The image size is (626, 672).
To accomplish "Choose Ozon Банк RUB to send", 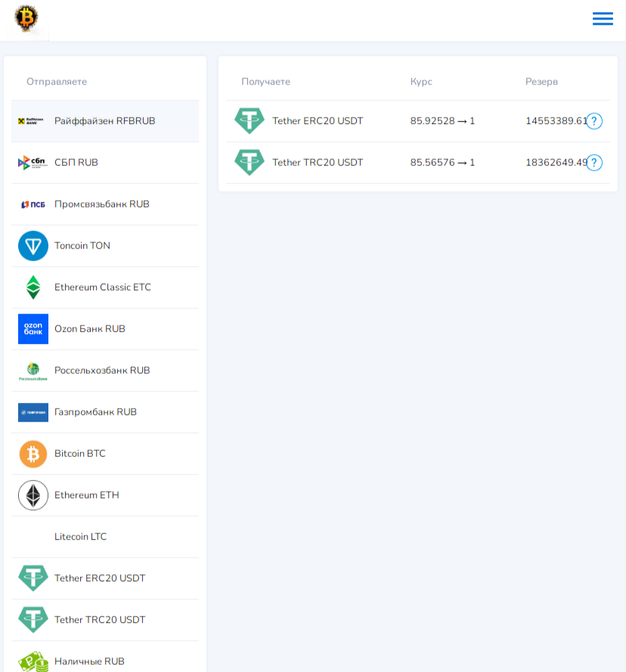I will click(105, 329).
